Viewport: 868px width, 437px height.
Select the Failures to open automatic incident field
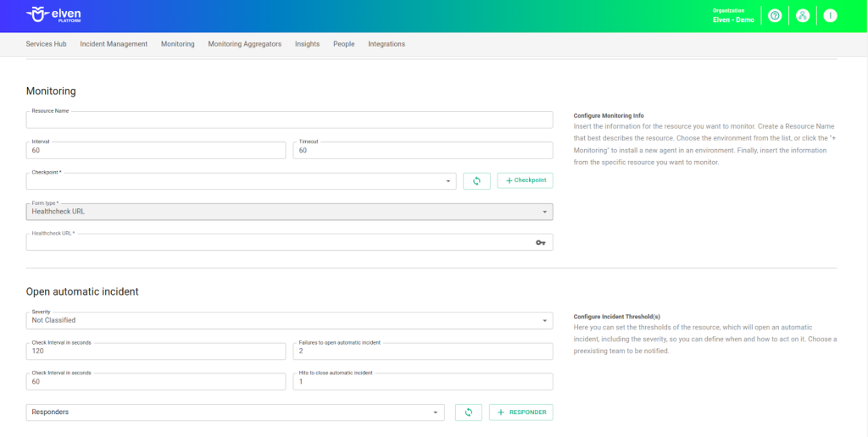(422, 351)
